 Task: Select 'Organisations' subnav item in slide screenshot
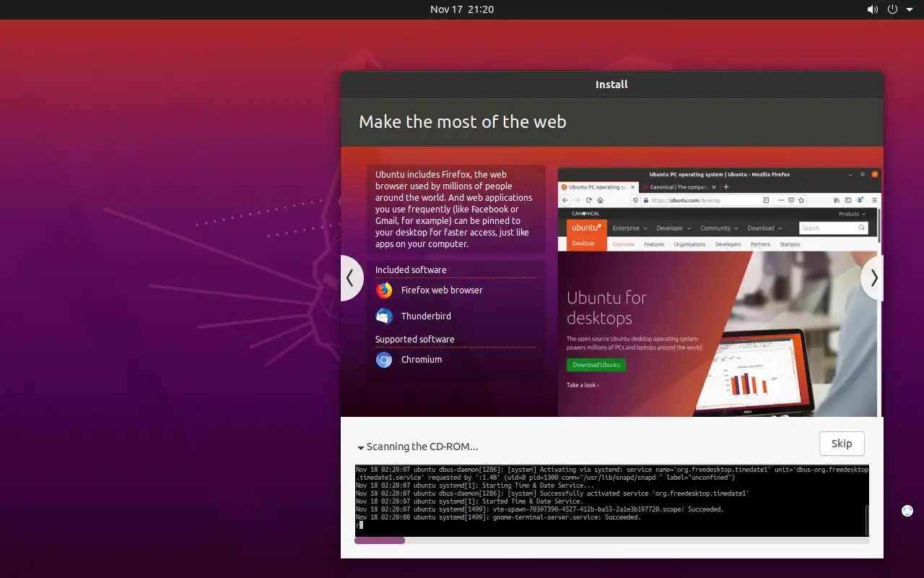point(689,244)
